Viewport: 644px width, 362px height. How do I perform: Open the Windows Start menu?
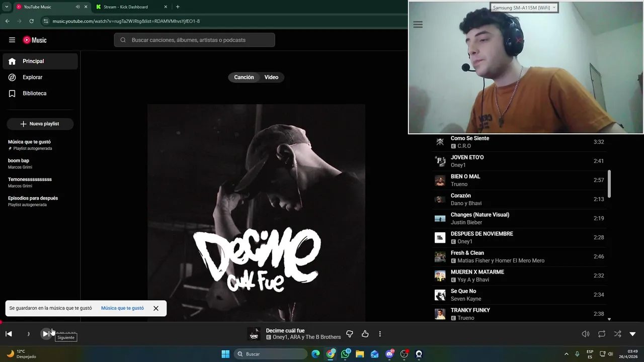coord(225,354)
